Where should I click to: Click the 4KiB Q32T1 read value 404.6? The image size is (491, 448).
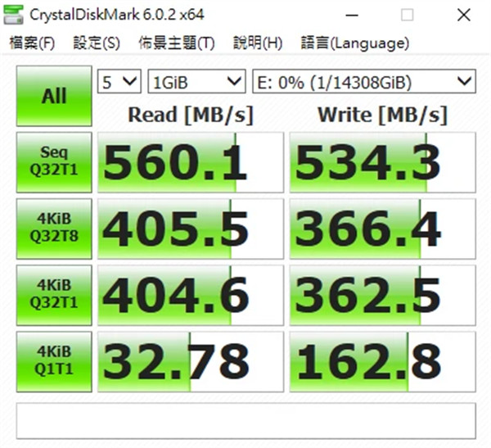191,296
